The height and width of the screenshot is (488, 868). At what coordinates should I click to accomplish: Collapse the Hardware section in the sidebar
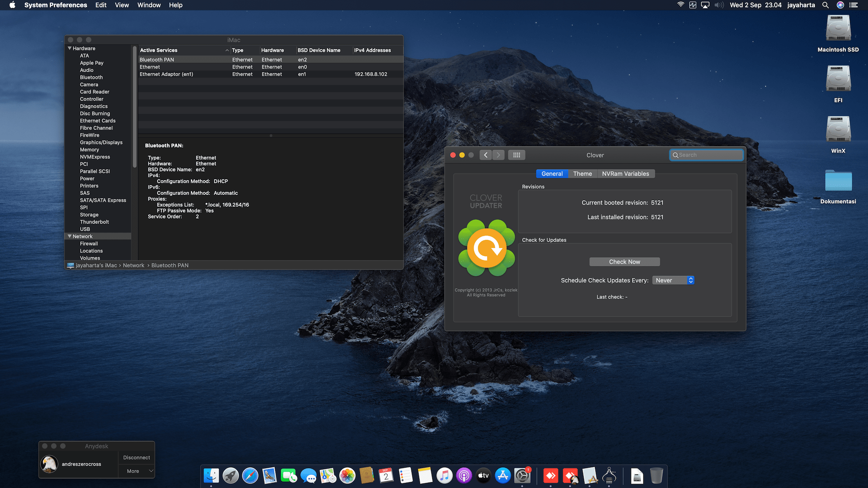(x=69, y=48)
